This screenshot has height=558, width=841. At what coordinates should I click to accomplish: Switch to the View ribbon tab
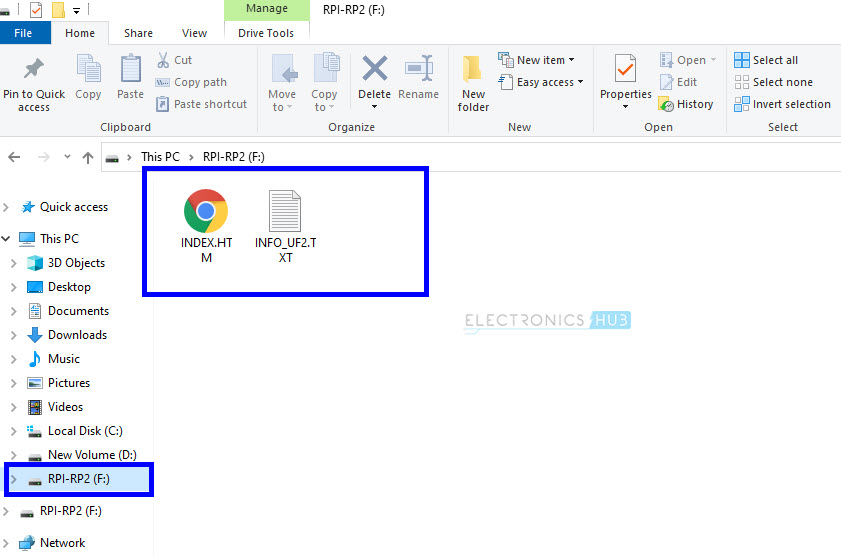click(x=194, y=33)
